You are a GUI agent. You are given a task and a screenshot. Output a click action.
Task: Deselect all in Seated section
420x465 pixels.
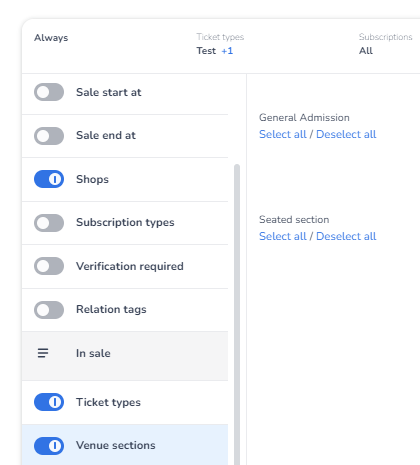point(346,236)
